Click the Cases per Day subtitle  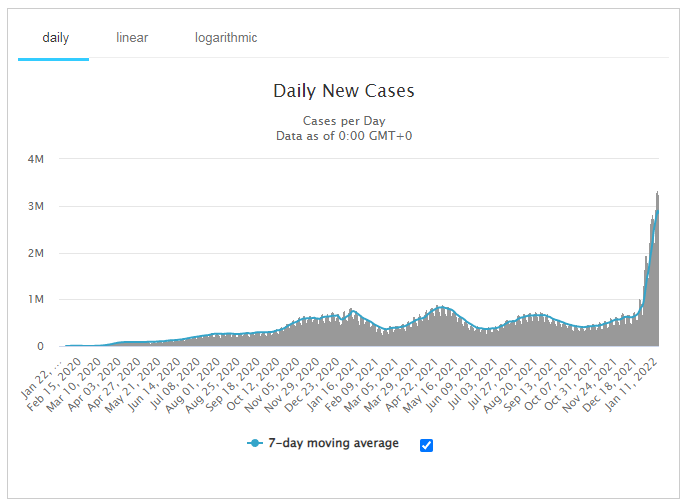[x=343, y=121]
